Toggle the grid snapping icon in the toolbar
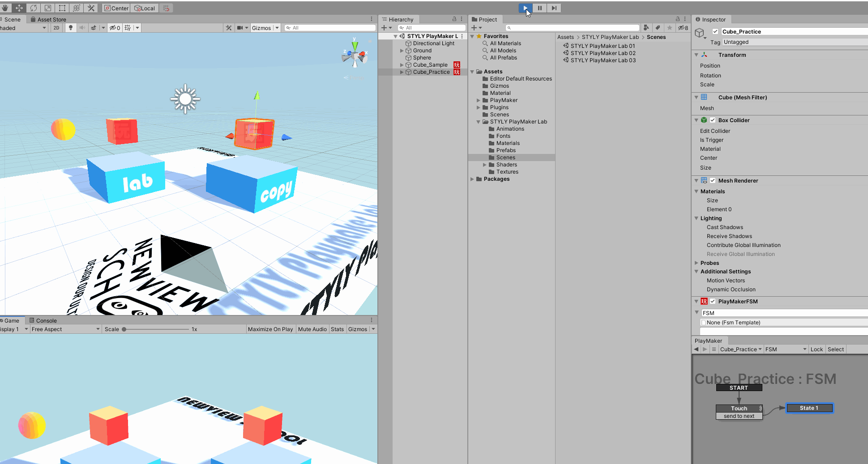This screenshot has height=464, width=868. coord(166,8)
